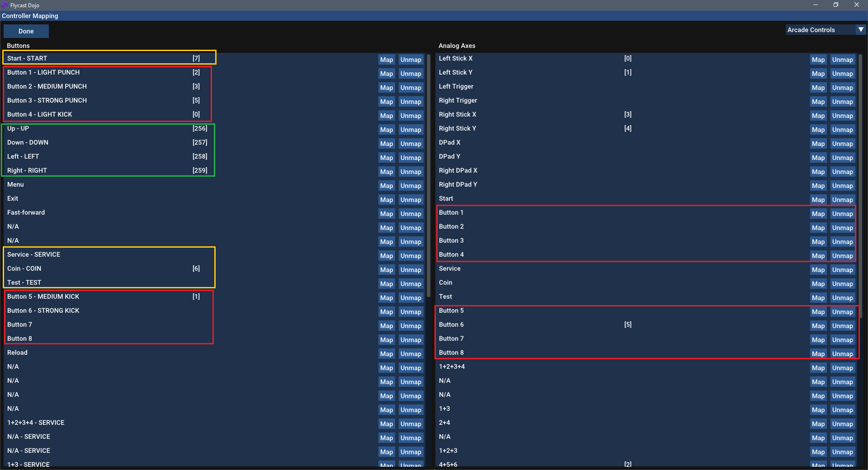Viewport: 868px width, 470px height.
Task: Unmap Button 1 - LIGHT PUNCH
Action: [410, 73]
